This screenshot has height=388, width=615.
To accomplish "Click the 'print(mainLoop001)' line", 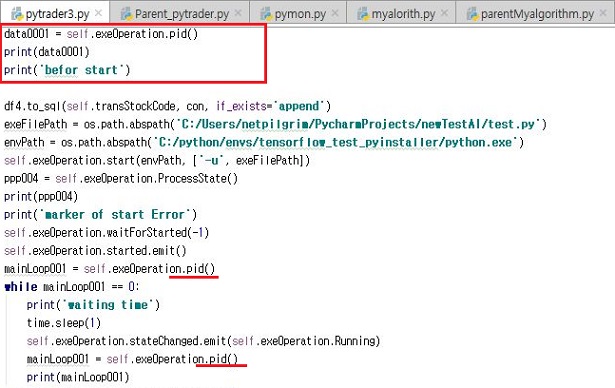I will click(78, 377).
